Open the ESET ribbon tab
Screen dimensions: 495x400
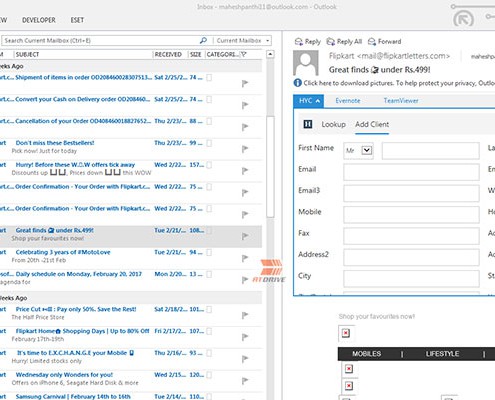pyautogui.click(x=77, y=20)
